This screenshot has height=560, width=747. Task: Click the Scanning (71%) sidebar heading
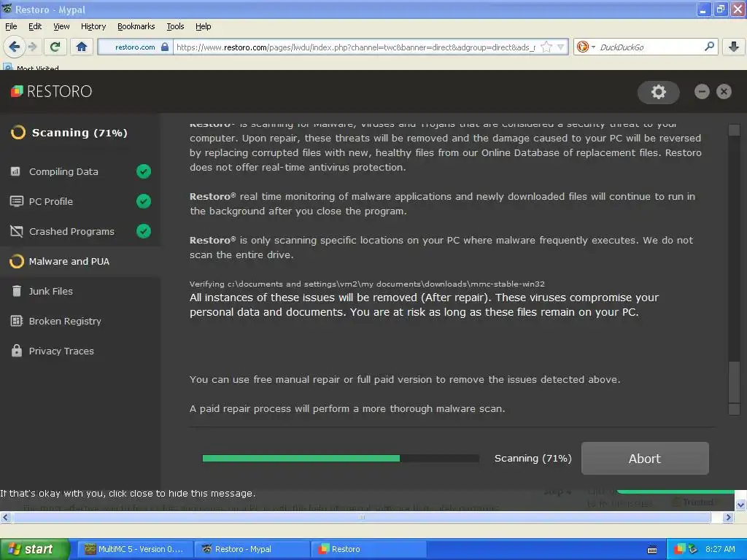pos(80,133)
